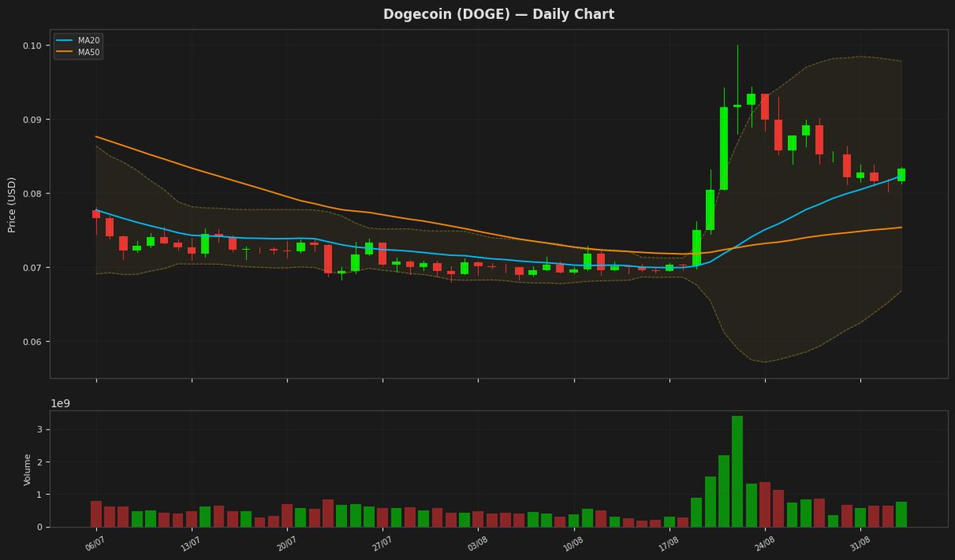This screenshot has height=560, width=955.
Task: Click the chart title Dogecoin (DOGE) — Daily Chart
Action: (x=498, y=14)
